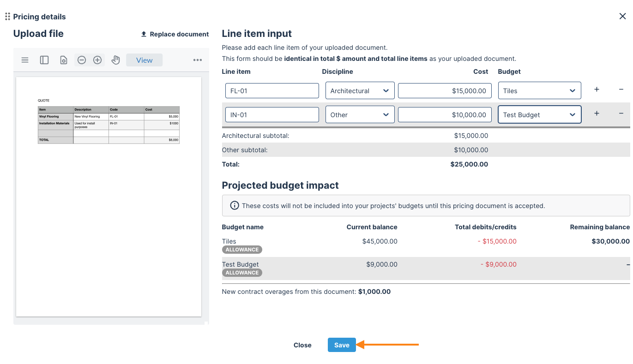Add a new line item with the plus control

[597, 90]
